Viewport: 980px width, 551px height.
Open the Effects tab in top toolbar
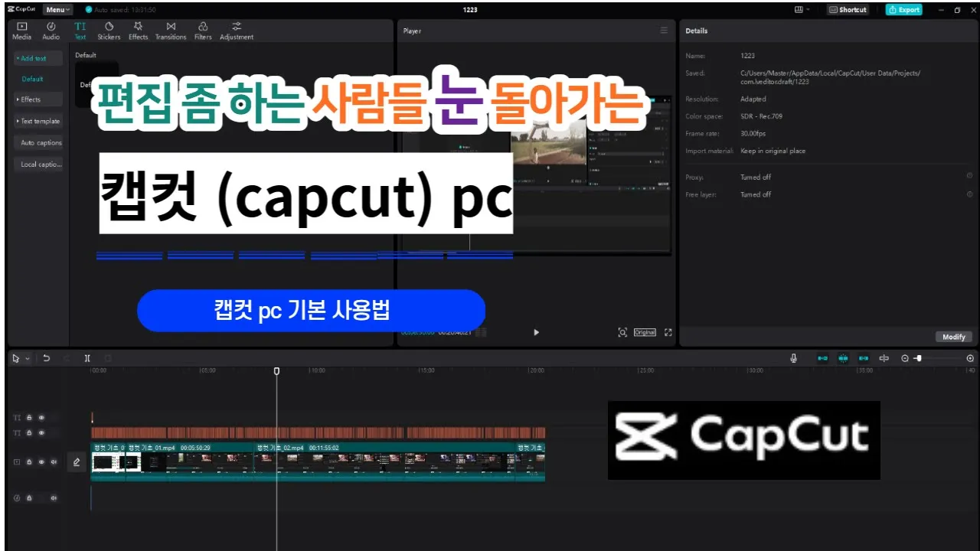(x=138, y=31)
